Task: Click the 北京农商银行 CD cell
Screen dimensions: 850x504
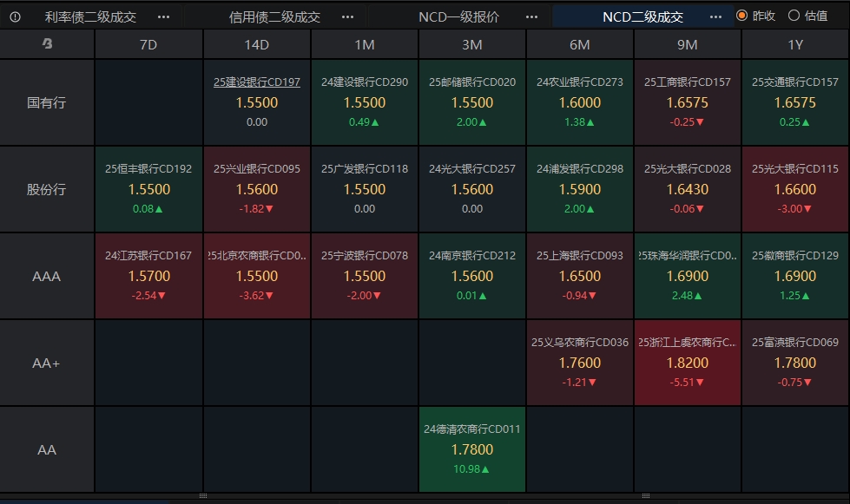Action: 256,276
